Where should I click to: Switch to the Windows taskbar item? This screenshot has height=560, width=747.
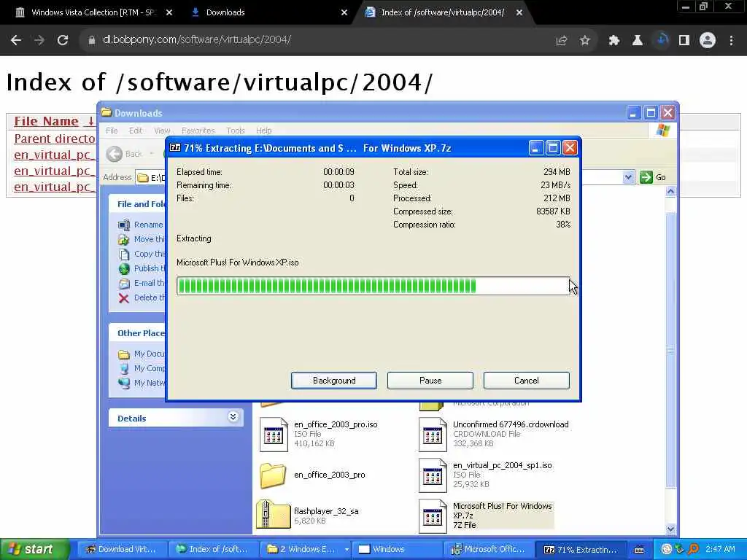pyautogui.click(x=398, y=550)
